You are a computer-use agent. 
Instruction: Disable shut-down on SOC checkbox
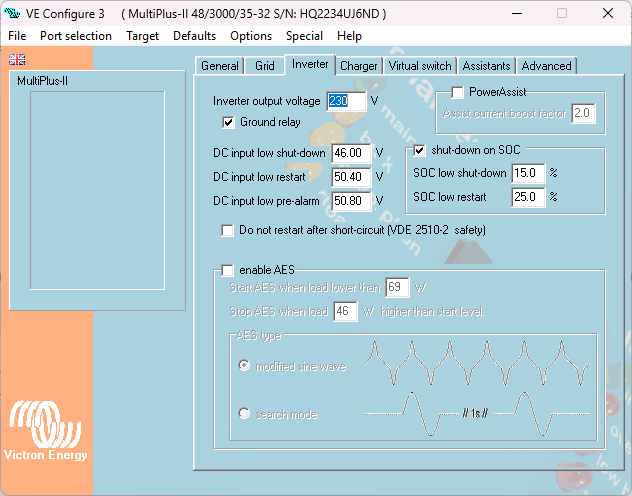click(419, 151)
